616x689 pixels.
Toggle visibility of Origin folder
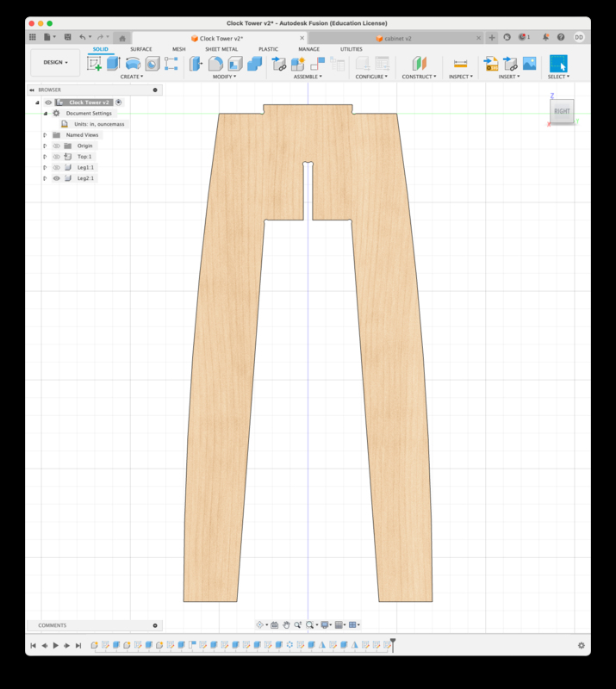(x=56, y=146)
